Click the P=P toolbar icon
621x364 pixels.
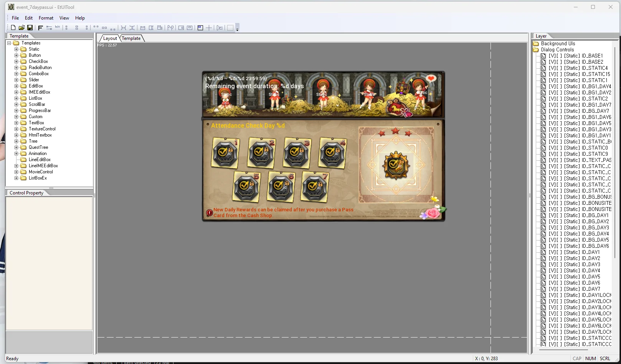click(170, 28)
